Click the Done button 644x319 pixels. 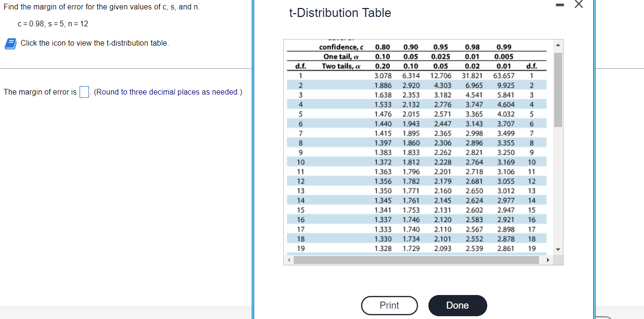[x=457, y=305]
